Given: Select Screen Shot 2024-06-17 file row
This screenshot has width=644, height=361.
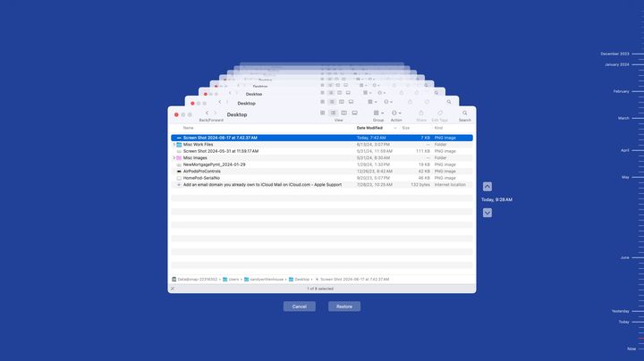Looking at the screenshot, I should (x=322, y=138).
